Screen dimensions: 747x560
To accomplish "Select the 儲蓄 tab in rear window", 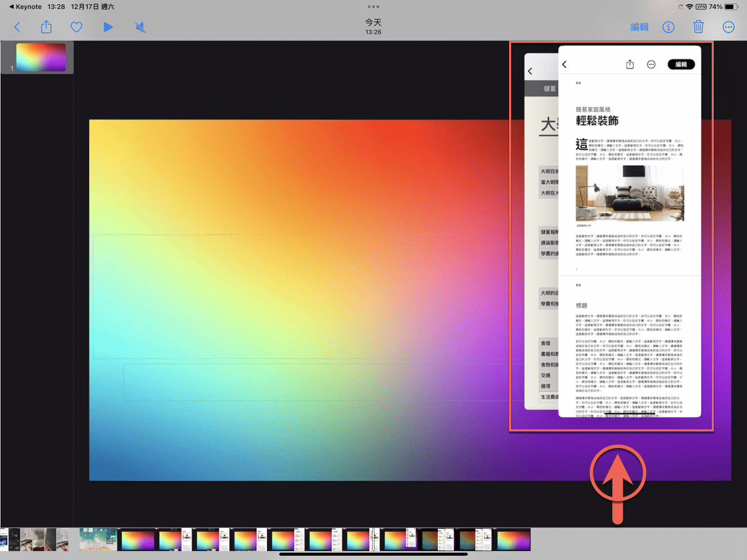I will 550,88.
